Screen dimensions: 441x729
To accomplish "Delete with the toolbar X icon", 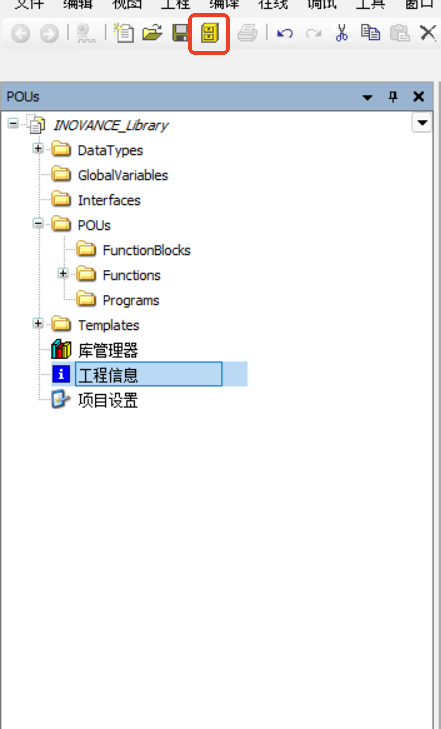I will click(x=428, y=33).
